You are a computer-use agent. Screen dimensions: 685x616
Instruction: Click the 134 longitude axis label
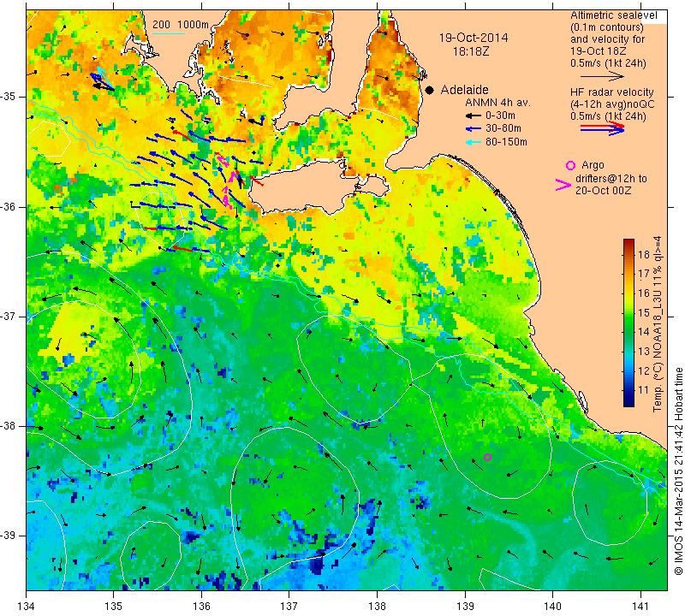[x=27, y=607]
